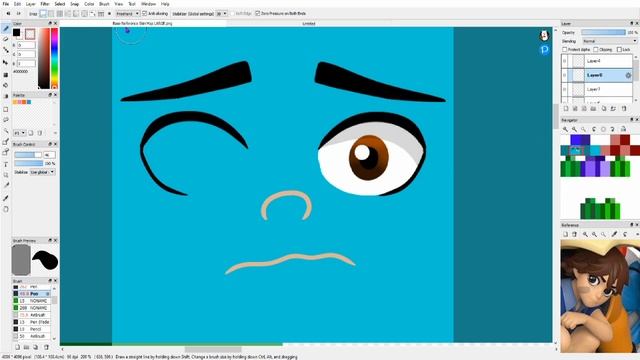This screenshot has width=640, height=360.
Task: Click the Navigator preview thumbnail
Action: click(600, 178)
